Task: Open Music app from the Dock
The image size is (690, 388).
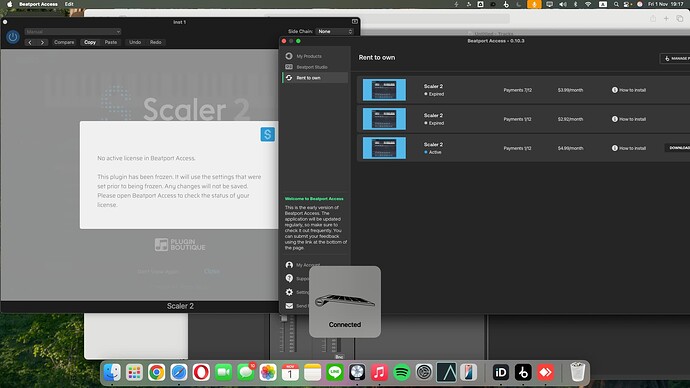Action: (x=379, y=373)
